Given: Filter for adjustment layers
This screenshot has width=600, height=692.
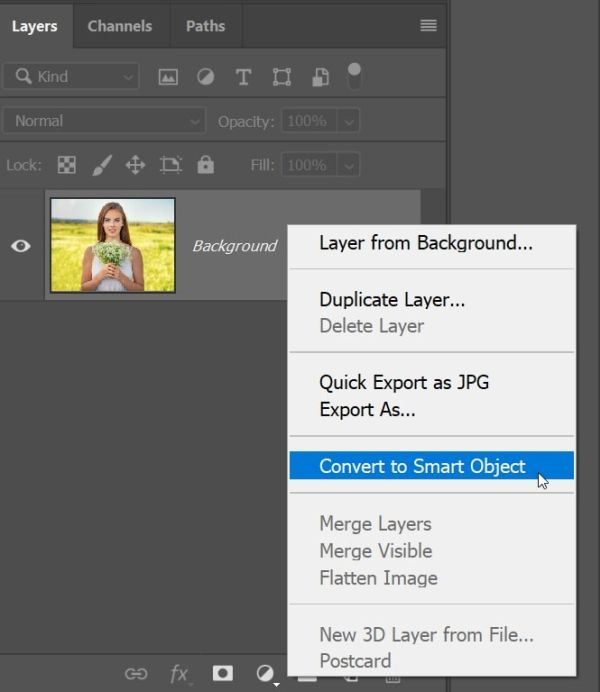Looking at the screenshot, I should click(206, 77).
